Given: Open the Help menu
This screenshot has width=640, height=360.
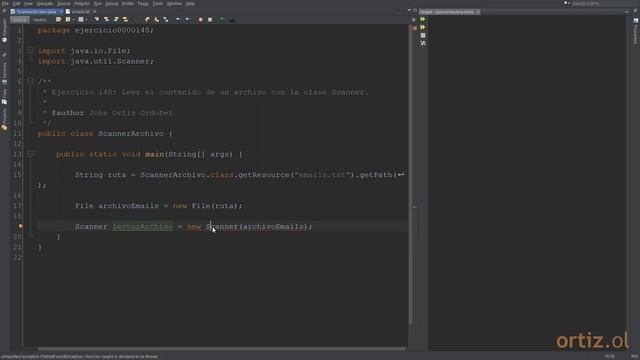Looking at the screenshot, I should (x=190, y=4).
